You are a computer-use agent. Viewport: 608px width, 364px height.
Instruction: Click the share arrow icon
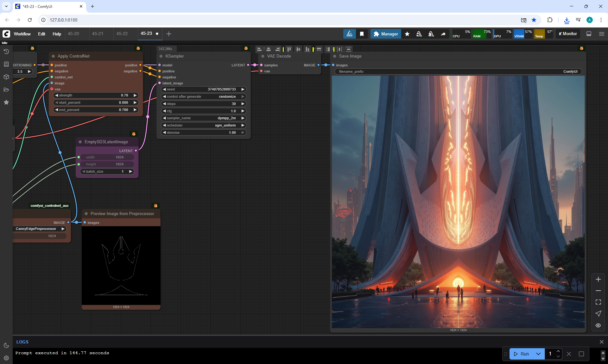pyautogui.click(x=443, y=34)
